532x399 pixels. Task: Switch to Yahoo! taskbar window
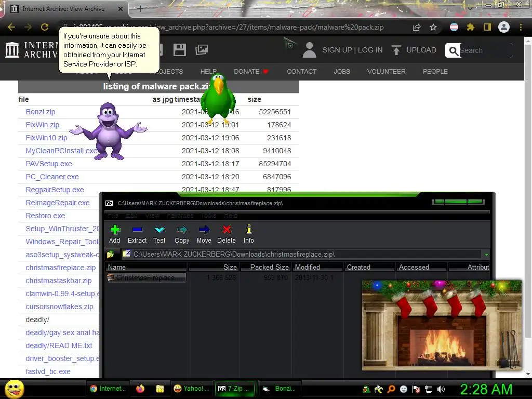coord(191,389)
